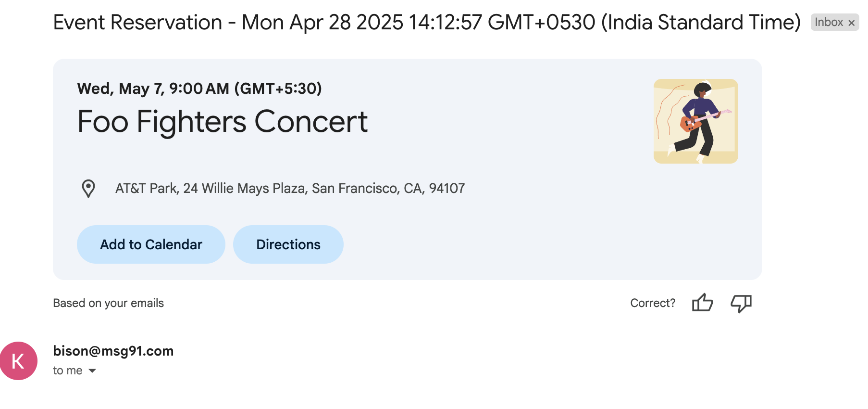The width and height of the screenshot is (868, 409).
Task: Click the thumbs up feedback icon
Action: pos(702,303)
